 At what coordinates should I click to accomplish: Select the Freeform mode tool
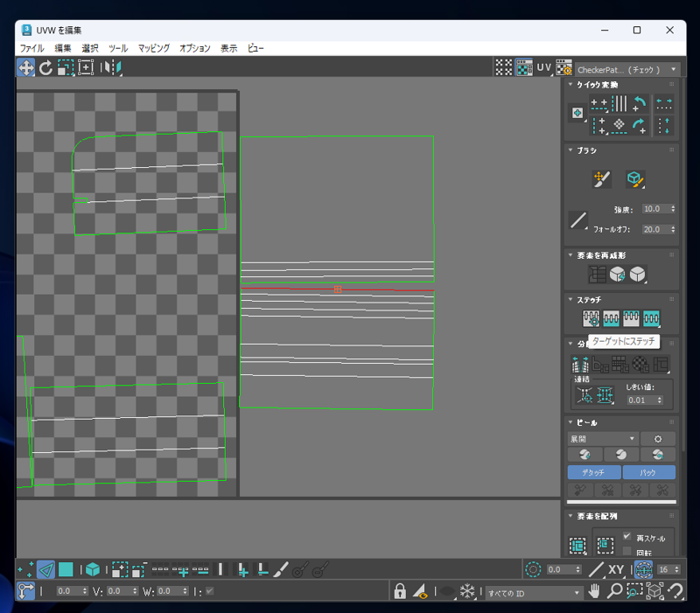coord(86,68)
